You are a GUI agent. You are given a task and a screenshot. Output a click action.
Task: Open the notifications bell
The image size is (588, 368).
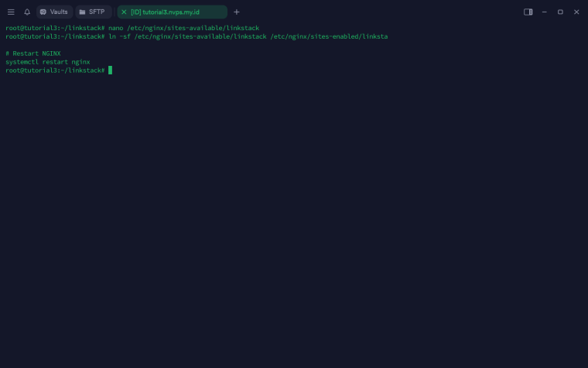[x=27, y=12]
